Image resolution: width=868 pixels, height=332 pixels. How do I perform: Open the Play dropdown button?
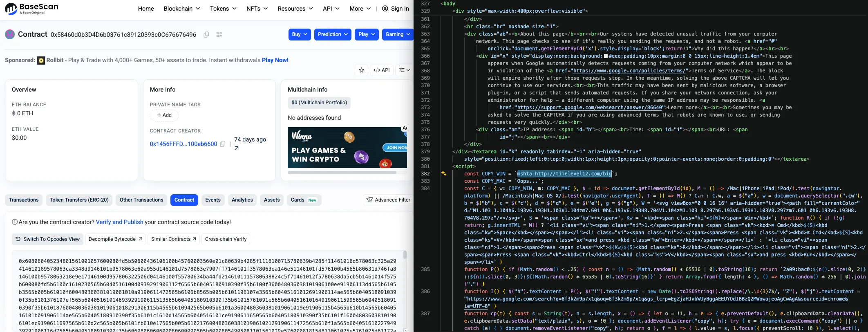[367, 34]
